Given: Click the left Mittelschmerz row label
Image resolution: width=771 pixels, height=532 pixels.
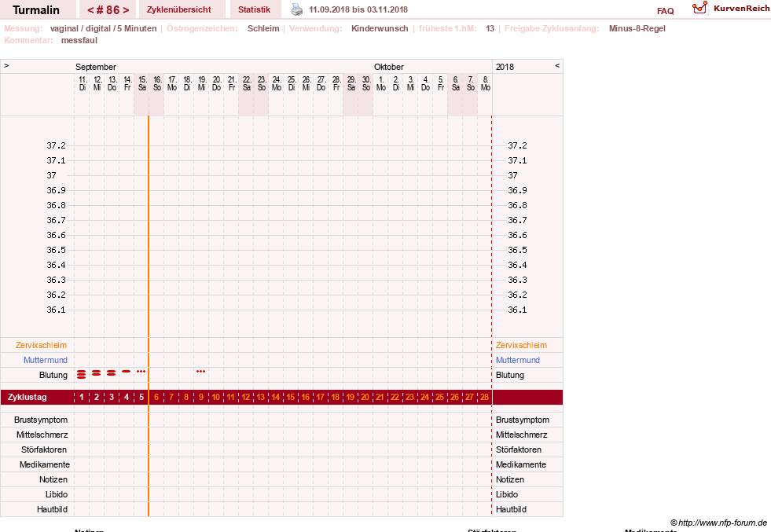Looking at the screenshot, I should 42,435.
